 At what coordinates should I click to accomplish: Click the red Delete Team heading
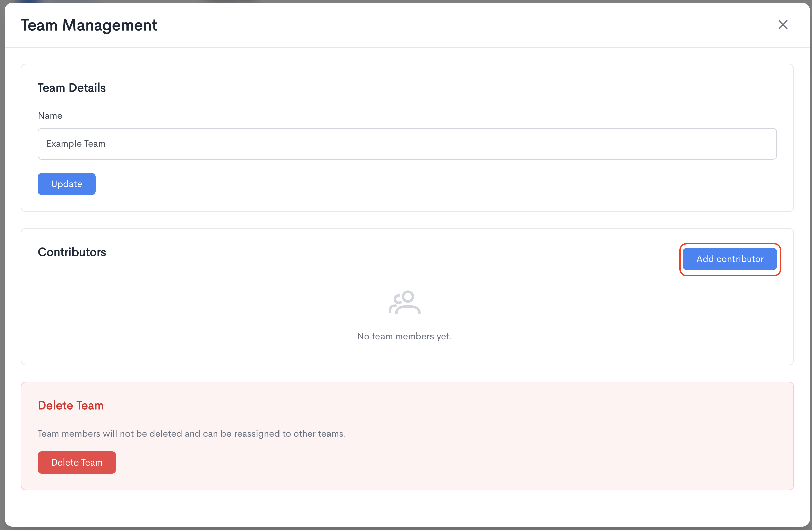(x=70, y=405)
